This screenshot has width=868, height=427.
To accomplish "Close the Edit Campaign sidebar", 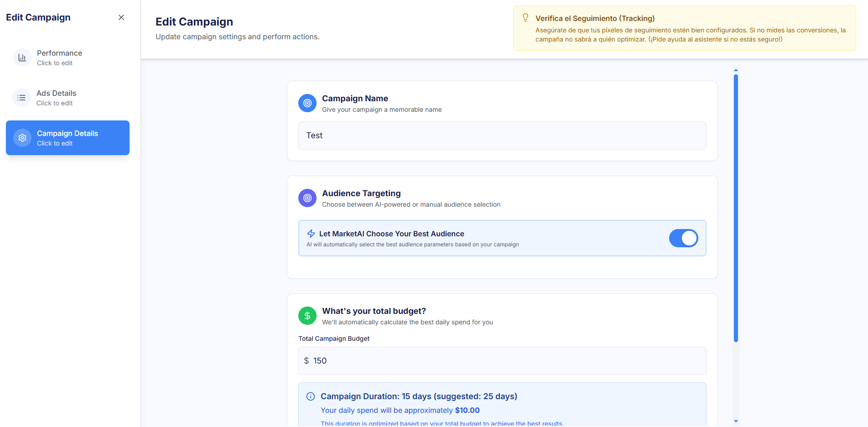I will tap(121, 17).
